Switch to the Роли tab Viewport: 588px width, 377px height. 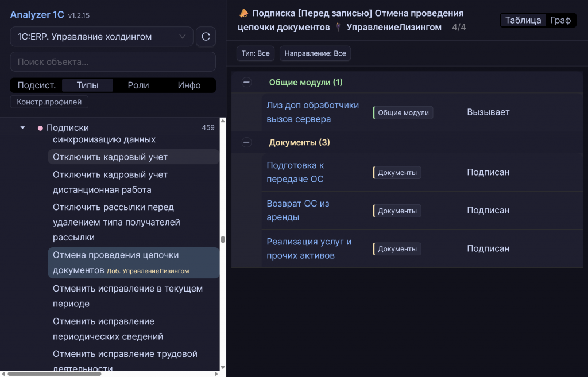(138, 85)
